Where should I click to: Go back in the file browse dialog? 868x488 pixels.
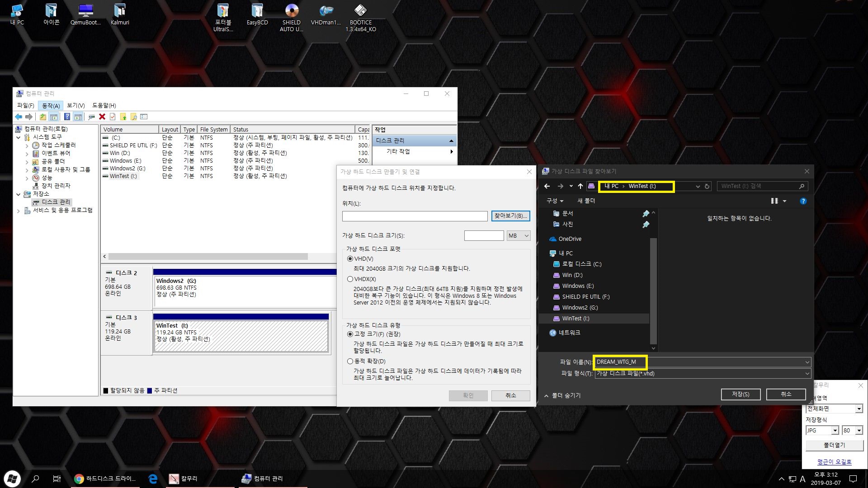pos(547,186)
